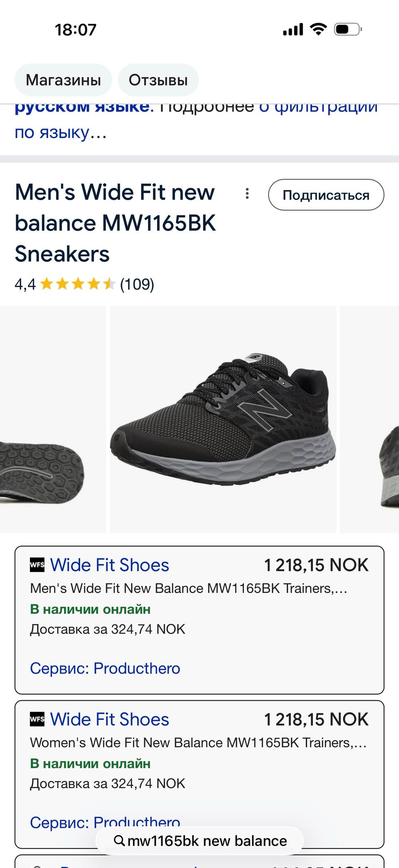Screen dimensions: 399x868
Task: Tap the battery status icon
Action: click(348, 30)
